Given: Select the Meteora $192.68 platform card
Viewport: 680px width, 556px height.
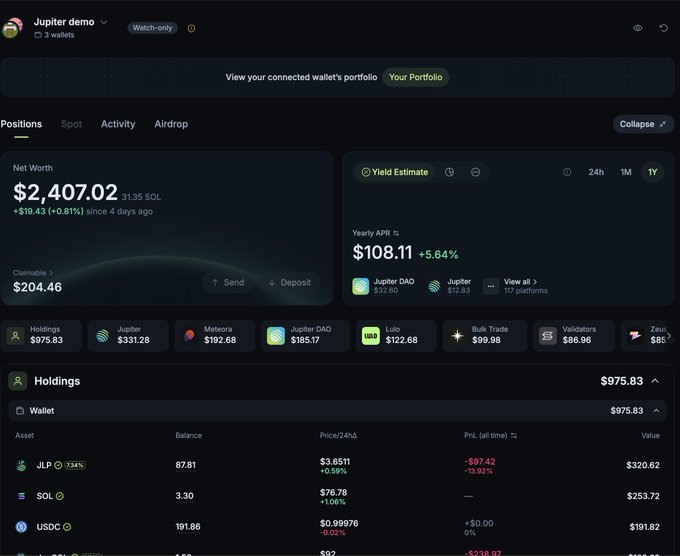Looking at the screenshot, I should 215,336.
